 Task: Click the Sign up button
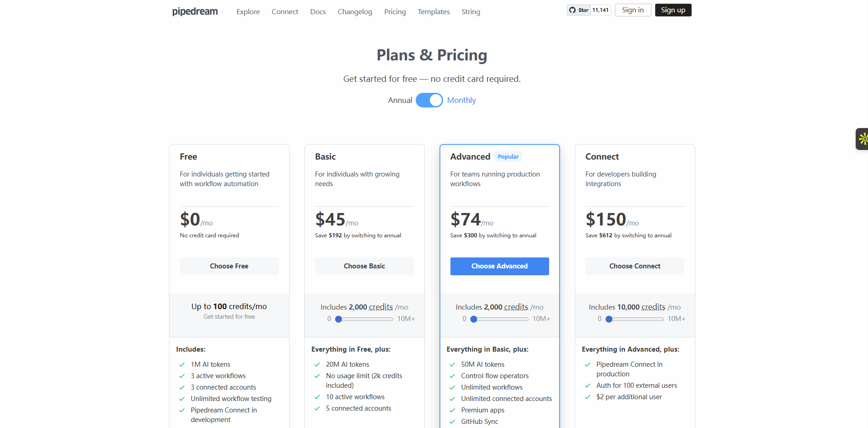coord(673,10)
